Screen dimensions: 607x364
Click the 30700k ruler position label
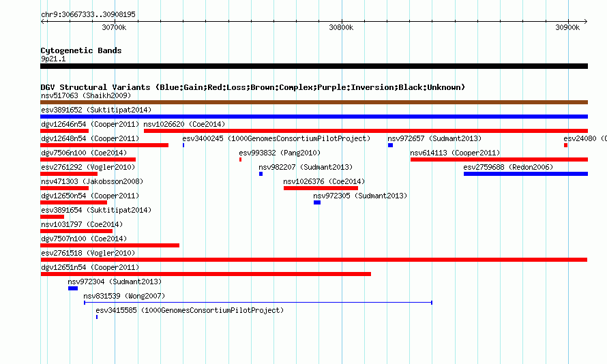(114, 27)
